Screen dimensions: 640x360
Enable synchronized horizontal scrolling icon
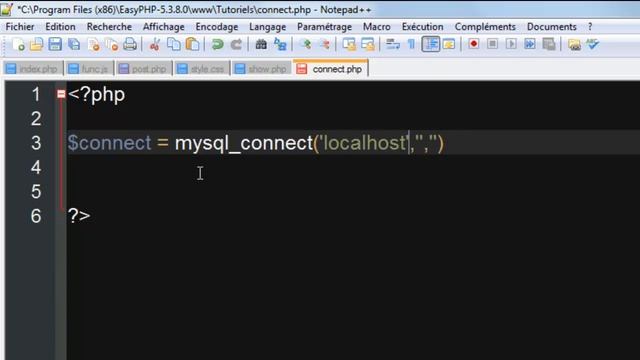pyautogui.click(x=368, y=44)
